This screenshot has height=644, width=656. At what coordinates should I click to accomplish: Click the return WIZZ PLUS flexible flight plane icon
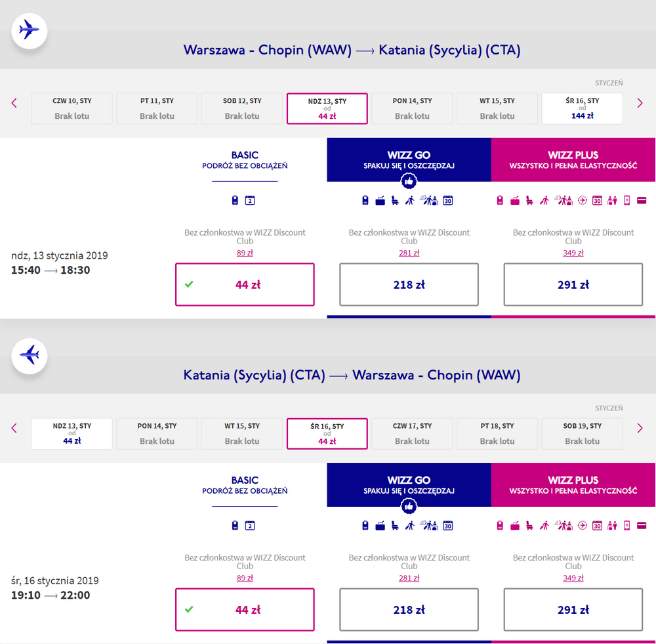coord(583,525)
